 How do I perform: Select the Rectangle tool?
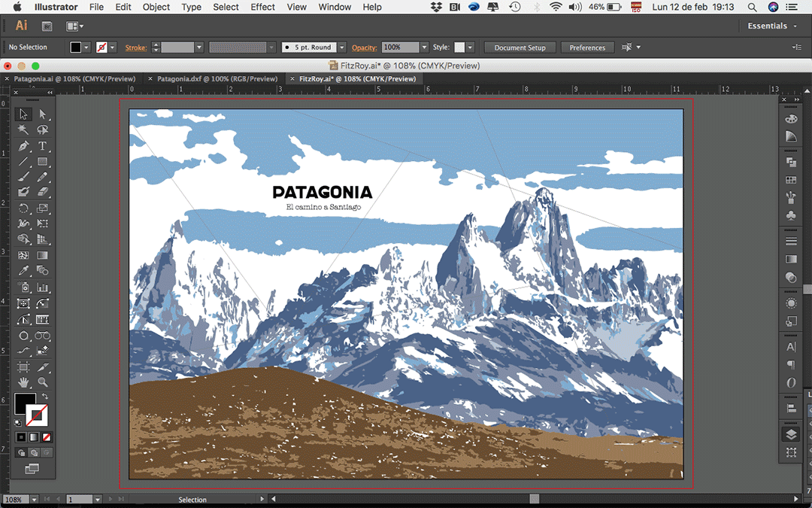42,162
